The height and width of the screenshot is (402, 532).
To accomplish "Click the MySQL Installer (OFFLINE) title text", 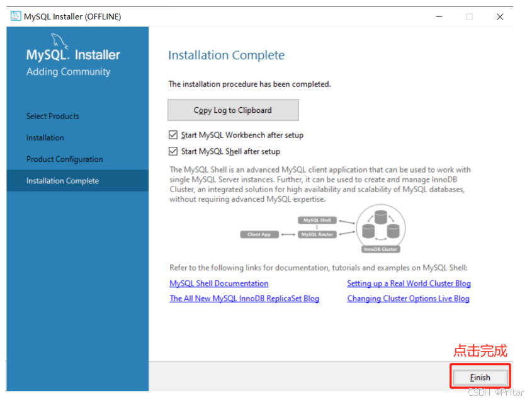I will point(72,16).
